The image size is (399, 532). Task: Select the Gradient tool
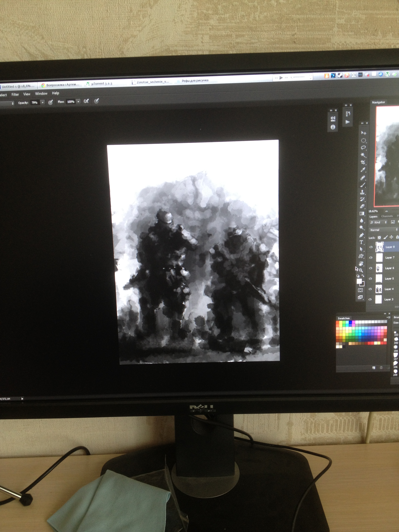pyautogui.click(x=362, y=214)
